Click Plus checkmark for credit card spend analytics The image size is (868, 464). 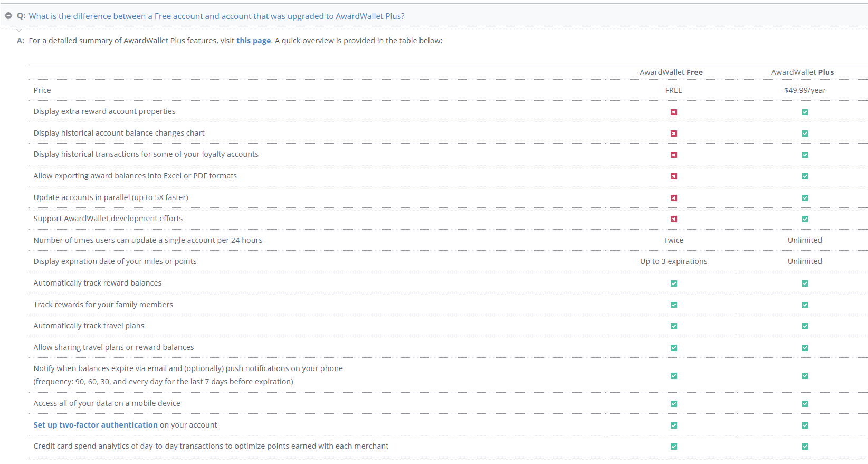click(x=805, y=447)
